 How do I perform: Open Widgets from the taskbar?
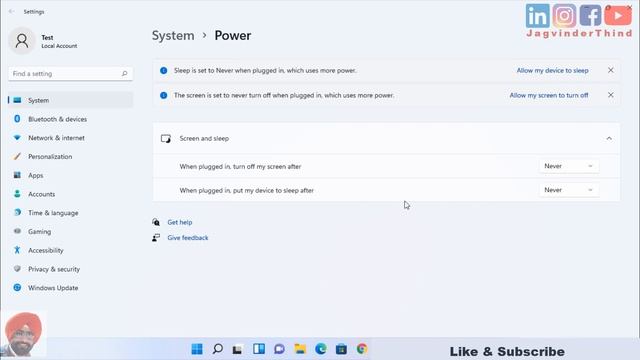pyautogui.click(x=259, y=349)
